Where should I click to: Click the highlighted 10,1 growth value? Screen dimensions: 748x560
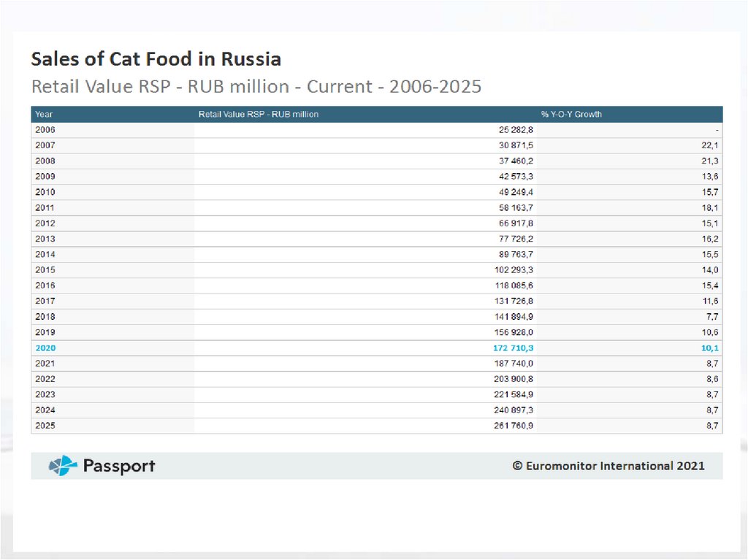(x=710, y=348)
